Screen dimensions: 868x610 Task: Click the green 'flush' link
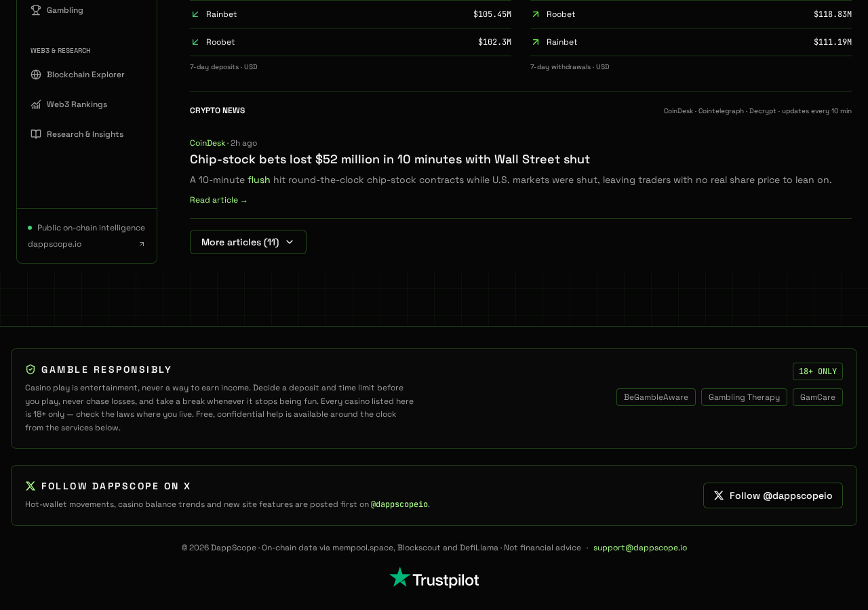[x=259, y=180]
